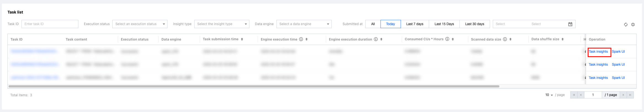644x112 pixels.
Task: Sort by Task submission time
Action: (242, 39)
